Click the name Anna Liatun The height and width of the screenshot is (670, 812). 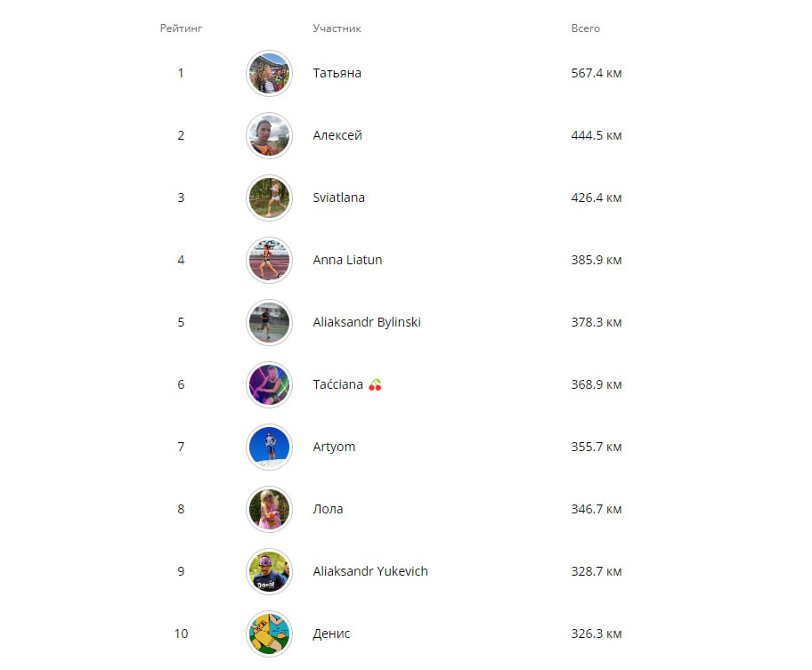tap(347, 260)
